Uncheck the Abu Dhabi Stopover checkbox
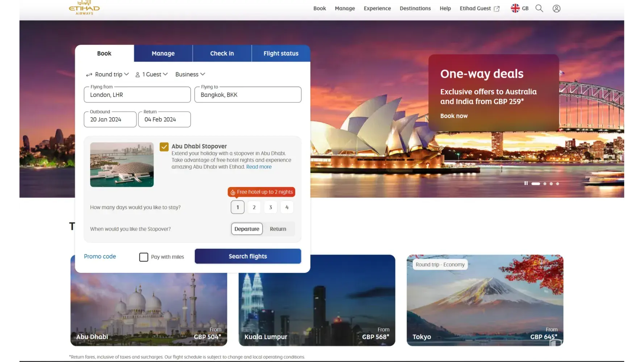The width and height of the screenshot is (644, 362). [x=164, y=147]
